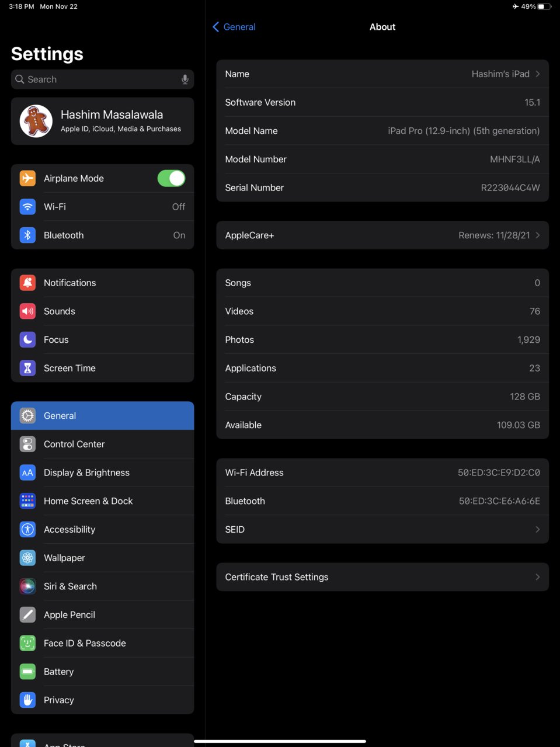560x747 pixels.
Task: Tap the Bluetooth icon in sidebar
Action: tap(27, 235)
